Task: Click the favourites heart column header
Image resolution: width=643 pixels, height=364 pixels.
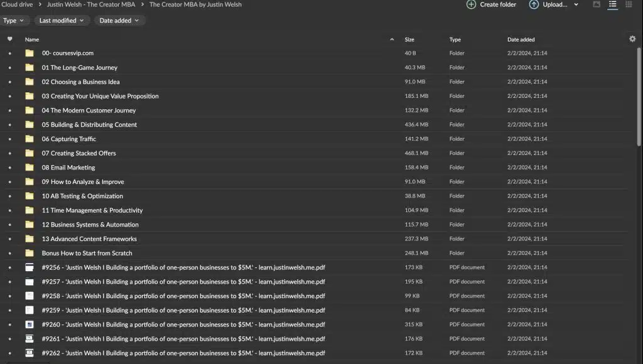Action: coord(10,40)
